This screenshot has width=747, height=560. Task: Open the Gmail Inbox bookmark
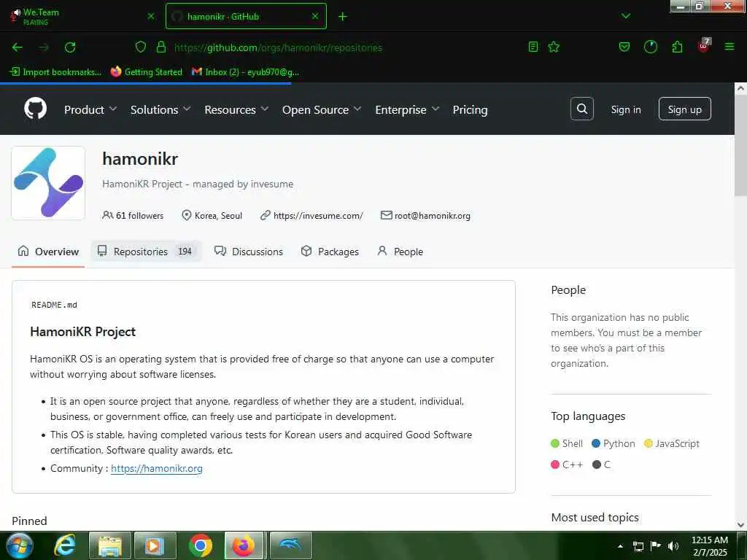tap(245, 72)
